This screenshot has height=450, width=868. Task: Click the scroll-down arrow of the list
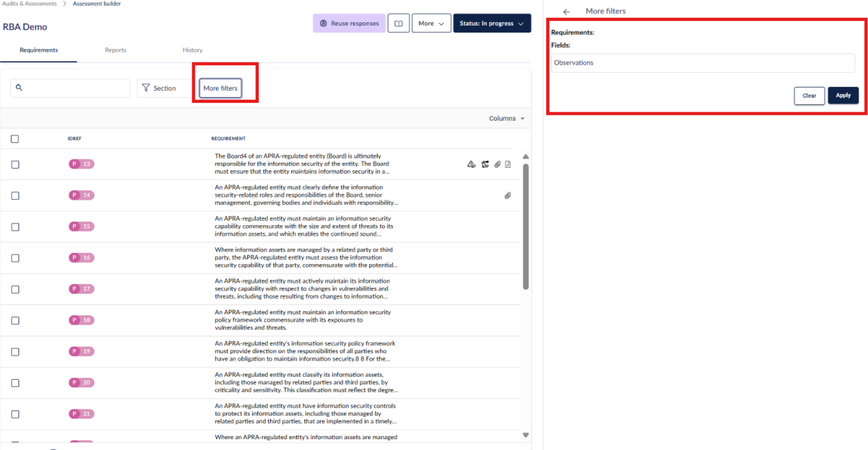point(526,435)
